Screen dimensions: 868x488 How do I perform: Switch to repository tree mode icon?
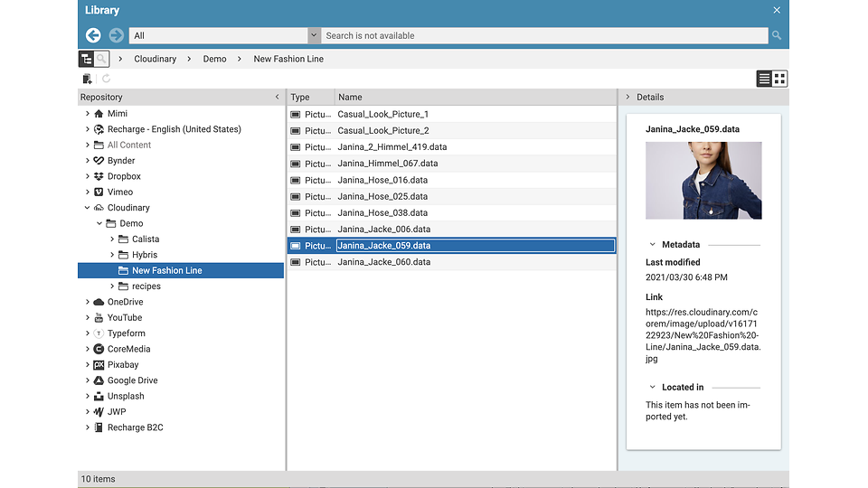click(x=87, y=59)
